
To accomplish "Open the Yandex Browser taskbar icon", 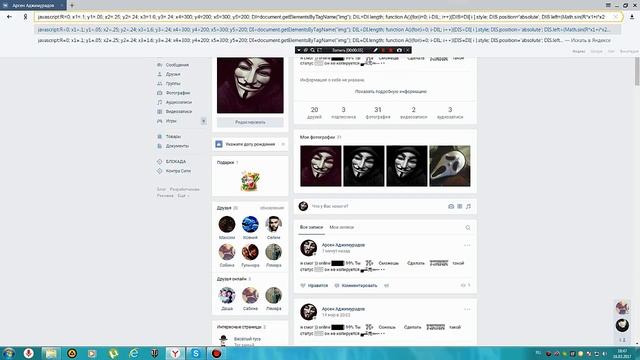I will pos(175,353).
